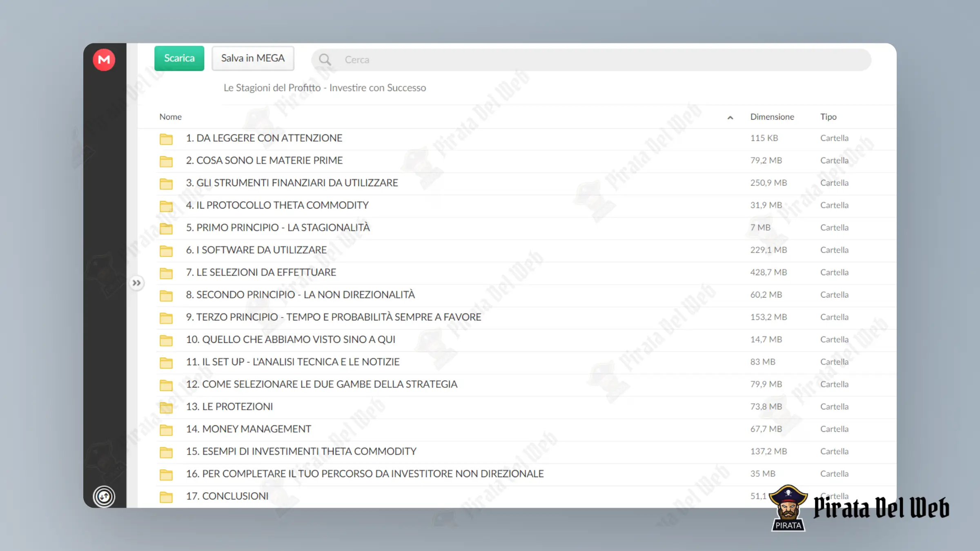
Task: Expand the sidebar with the double-arrow button
Action: tap(136, 283)
